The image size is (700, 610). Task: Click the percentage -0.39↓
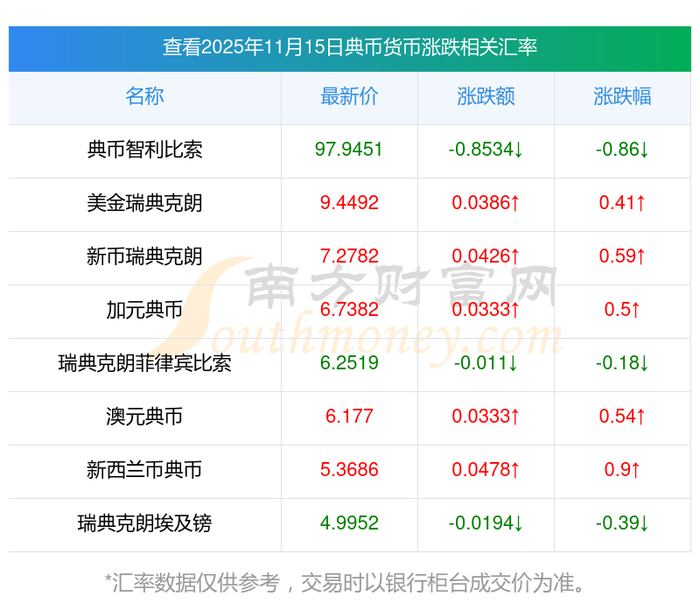[x=622, y=523]
